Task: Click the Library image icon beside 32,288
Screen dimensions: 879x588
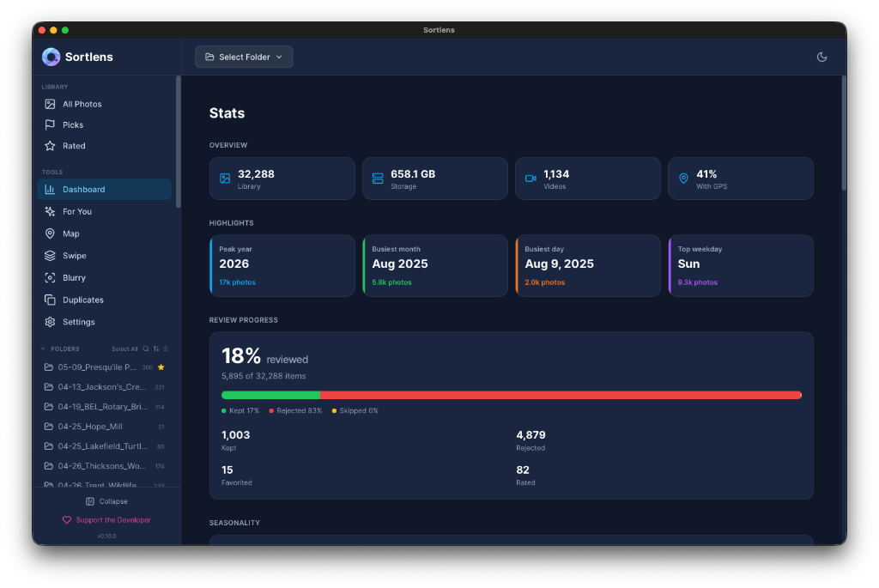Action: tap(225, 179)
